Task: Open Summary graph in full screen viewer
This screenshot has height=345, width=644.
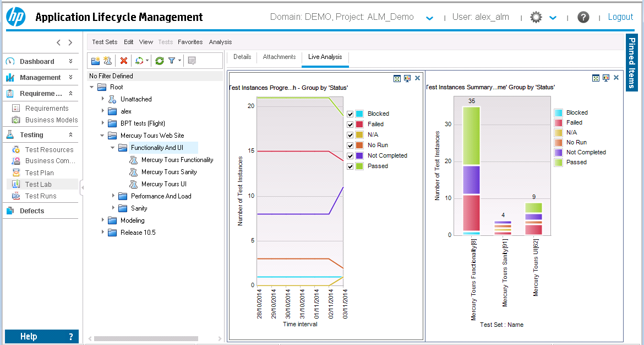Action: (606, 78)
